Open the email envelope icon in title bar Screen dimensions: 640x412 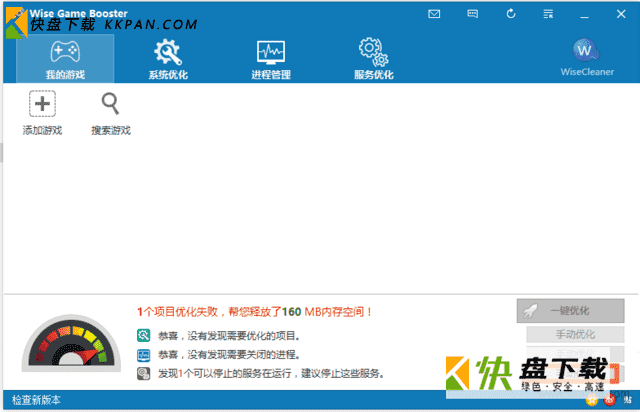(x=434, y=14)
